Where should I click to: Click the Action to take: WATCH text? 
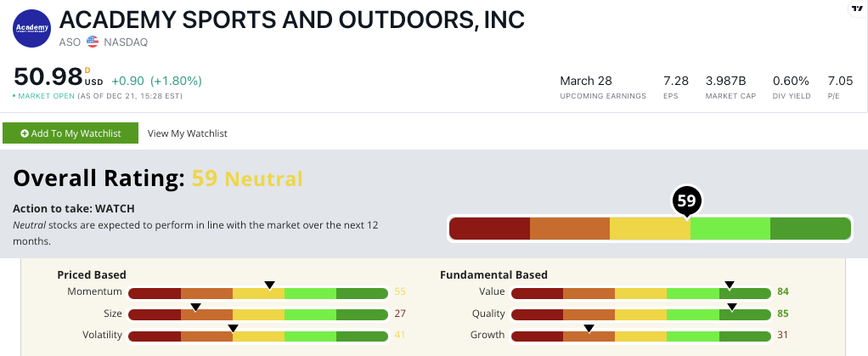[x=74, y=209]
